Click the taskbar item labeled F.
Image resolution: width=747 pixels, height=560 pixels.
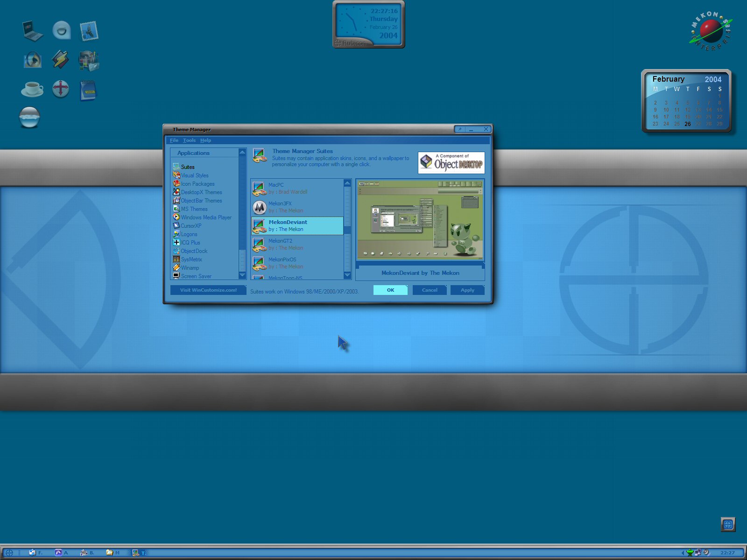pyautogui.click(x=35, y=553)
